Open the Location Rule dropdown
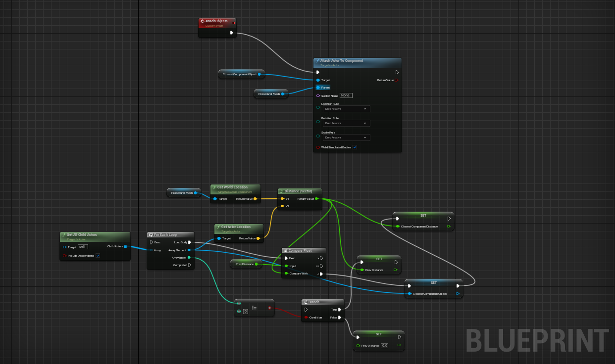 [346, 109]
